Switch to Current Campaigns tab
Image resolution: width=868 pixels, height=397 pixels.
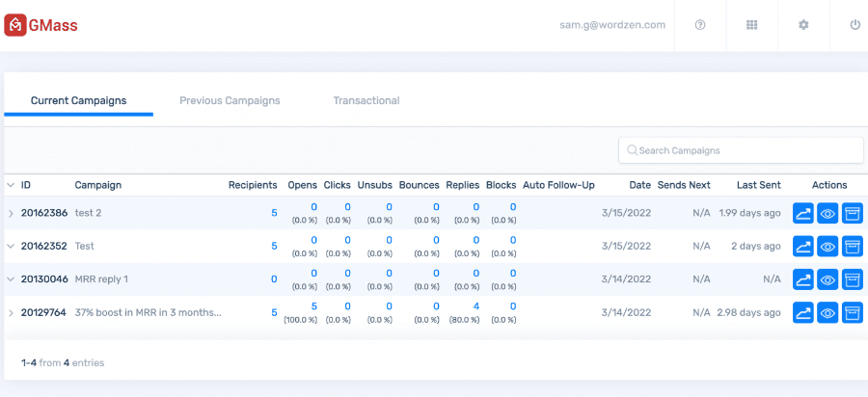coord(79,100)
